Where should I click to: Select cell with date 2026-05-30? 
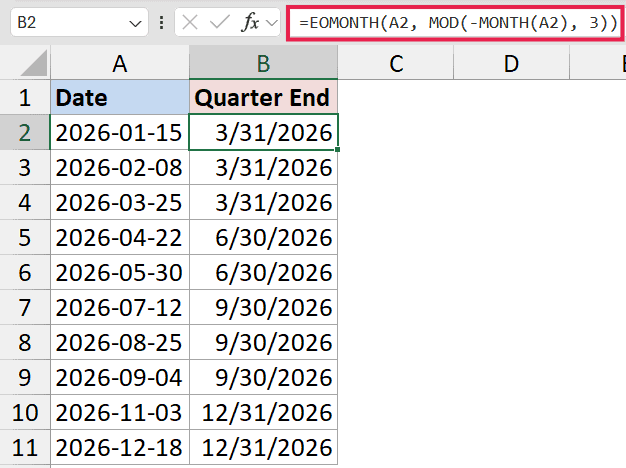120,272
